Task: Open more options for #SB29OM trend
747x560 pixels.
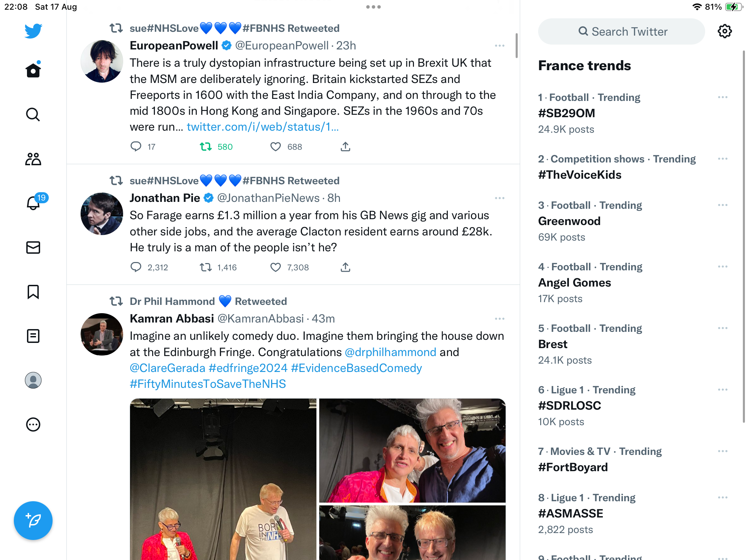Action: click(722, 97)
